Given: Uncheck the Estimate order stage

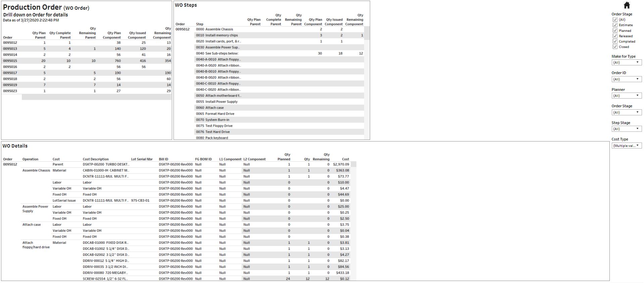Looking at the screenshot, I should coord(615,25).
